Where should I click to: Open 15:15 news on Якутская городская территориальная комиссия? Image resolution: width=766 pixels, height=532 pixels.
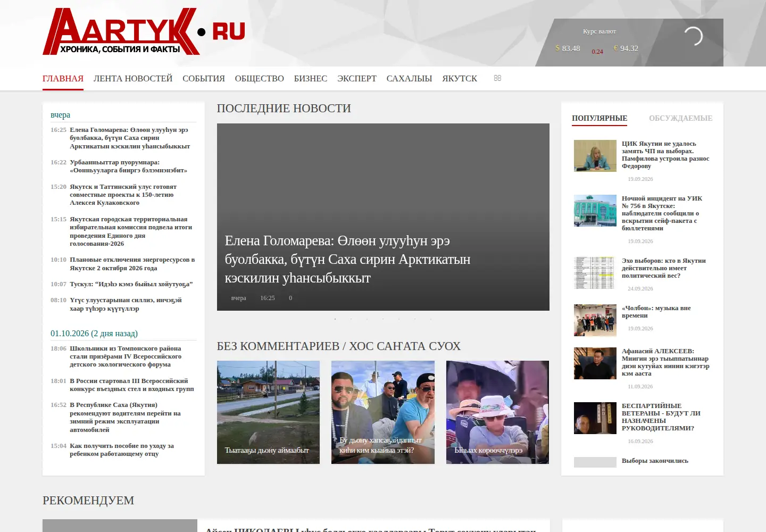(x=131, y=231)
